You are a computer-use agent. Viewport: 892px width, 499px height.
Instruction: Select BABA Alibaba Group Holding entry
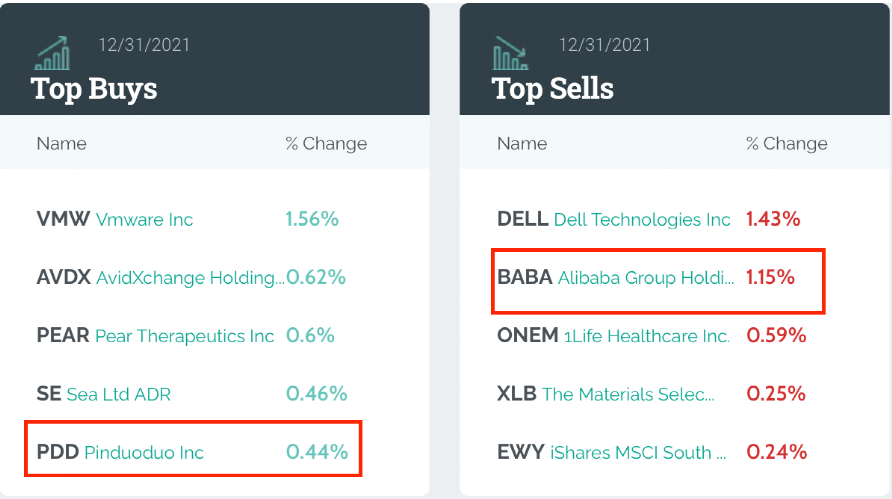pyautogui.click(x=615, y=278)
